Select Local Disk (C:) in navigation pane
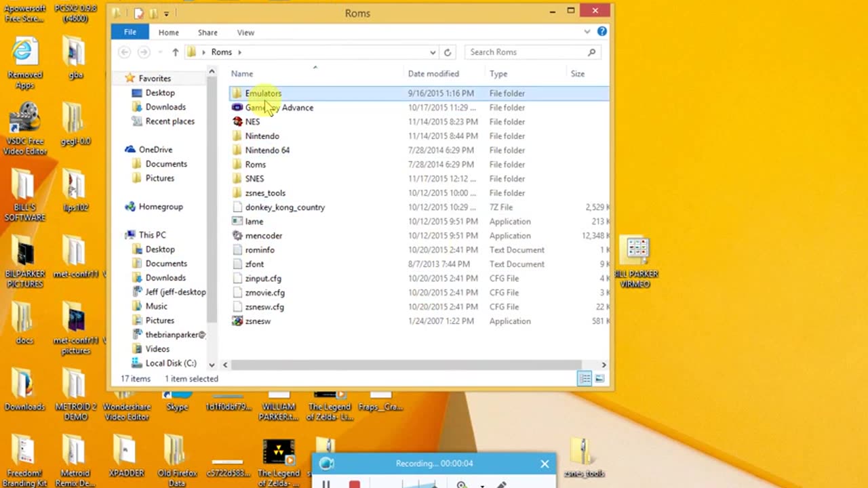Screen dimensions: 868x488 click(171, 363)
